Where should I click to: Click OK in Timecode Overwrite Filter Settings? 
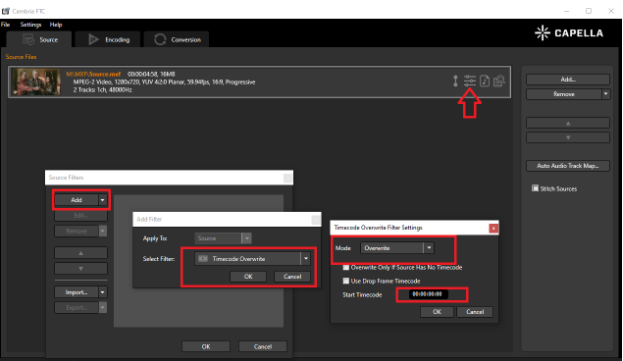click(437, 312)
